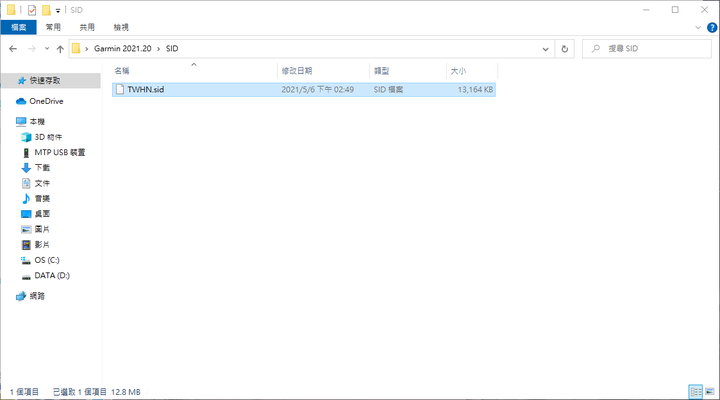The height and width of the screenshot is (400, 720).
Task: Open the 音樂 folder
Action: [42, 198]
